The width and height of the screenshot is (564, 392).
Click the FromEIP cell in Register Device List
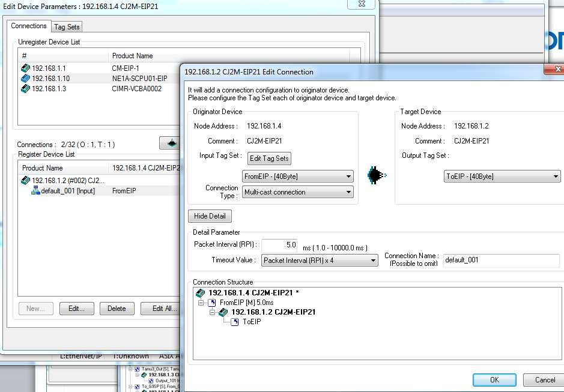[x=124, y=191]
